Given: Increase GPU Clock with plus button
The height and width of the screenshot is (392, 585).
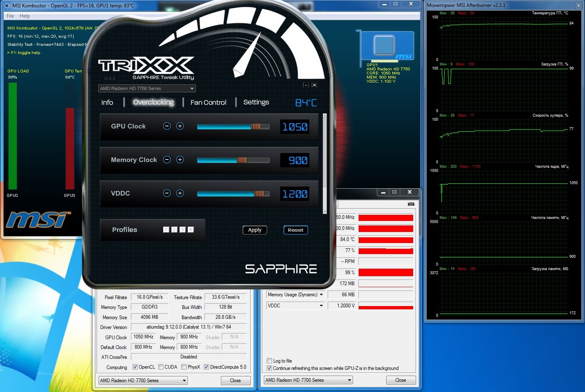Looking at the screenshot, I should pyautogui.click(x=180, y=126).
